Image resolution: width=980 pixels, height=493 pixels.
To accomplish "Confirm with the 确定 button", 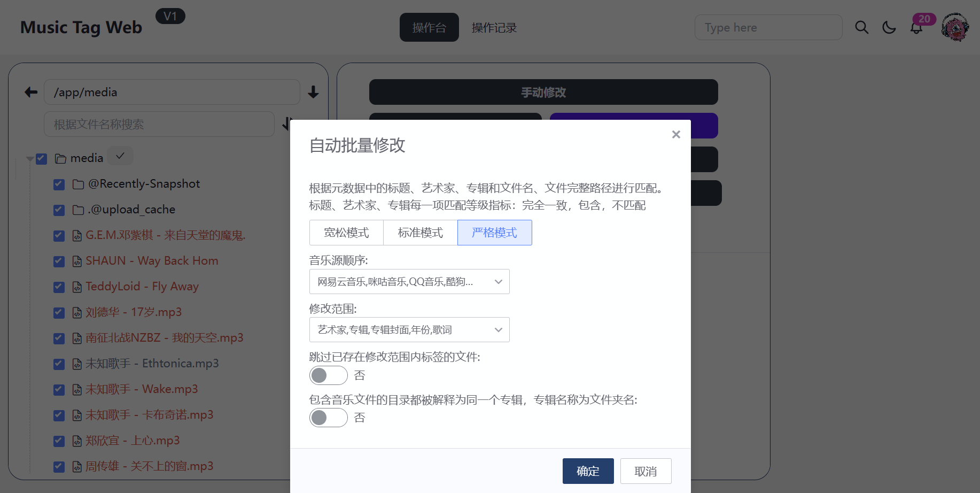I will pos(588,471).
